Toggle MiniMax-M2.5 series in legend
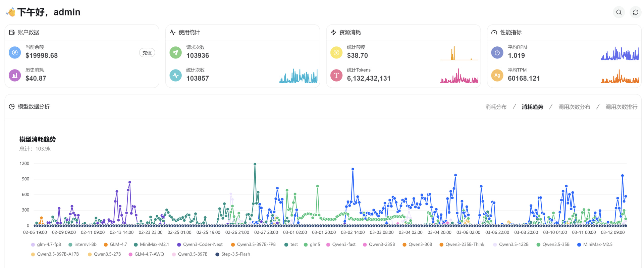The width and height of the screenshot is (644, 268). click(x=594, y=244)
